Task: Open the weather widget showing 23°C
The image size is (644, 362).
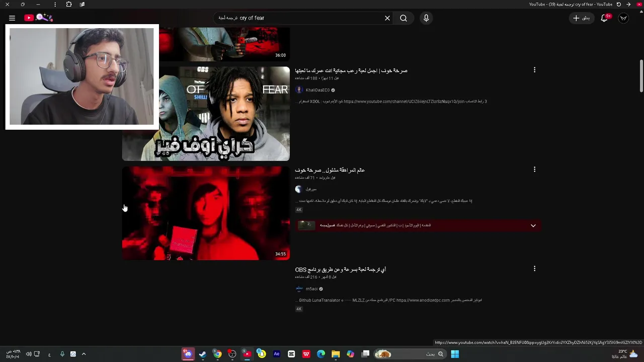Action: 625,354
